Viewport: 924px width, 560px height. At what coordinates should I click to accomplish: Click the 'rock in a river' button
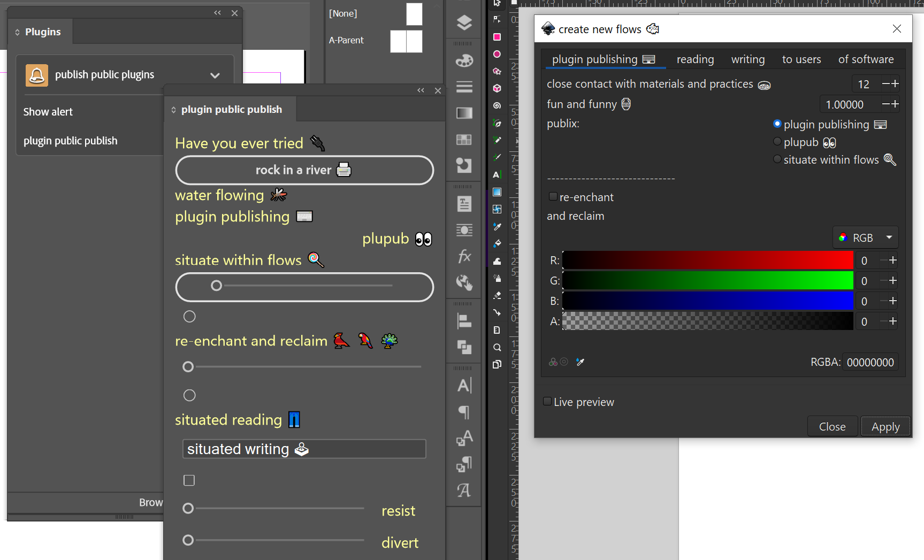pos(304,170)
